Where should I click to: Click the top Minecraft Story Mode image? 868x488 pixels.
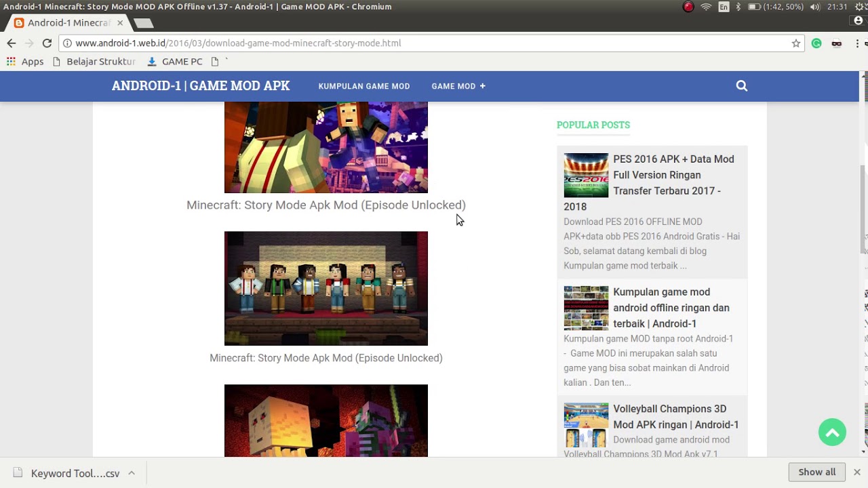[326, 147]
